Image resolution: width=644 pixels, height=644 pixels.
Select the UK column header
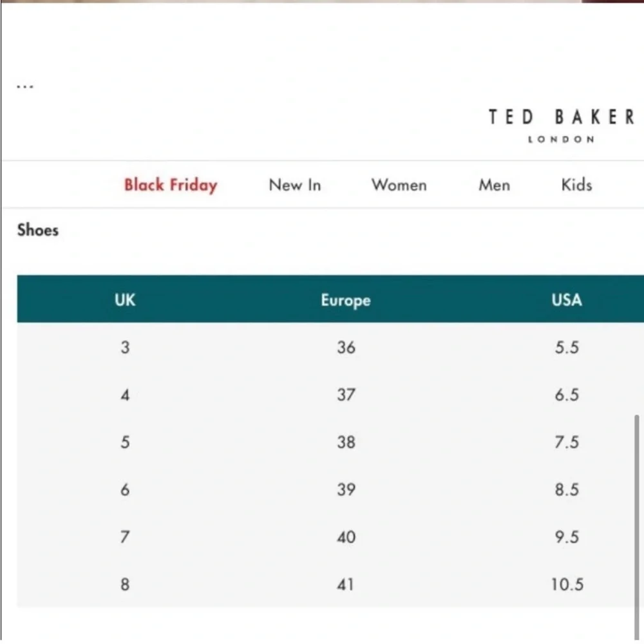(124, 300)
